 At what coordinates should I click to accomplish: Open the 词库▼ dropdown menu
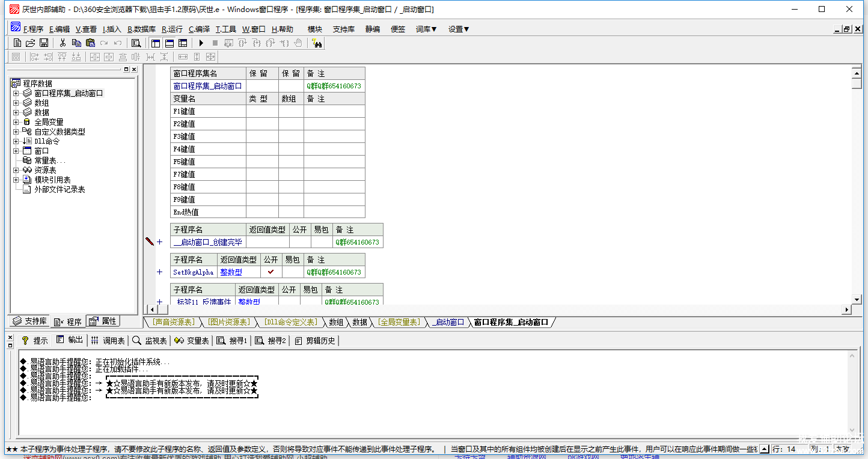click(426, 29)
